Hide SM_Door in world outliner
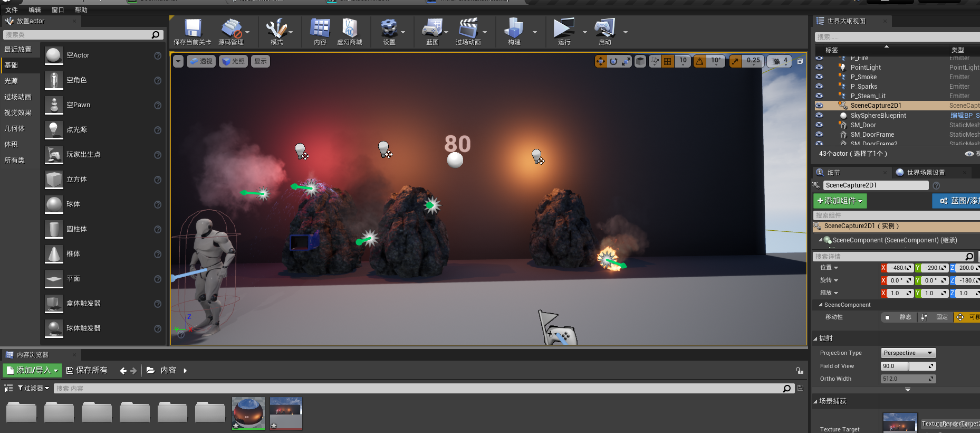Screen dimensions: 980x433 [819, 125]
